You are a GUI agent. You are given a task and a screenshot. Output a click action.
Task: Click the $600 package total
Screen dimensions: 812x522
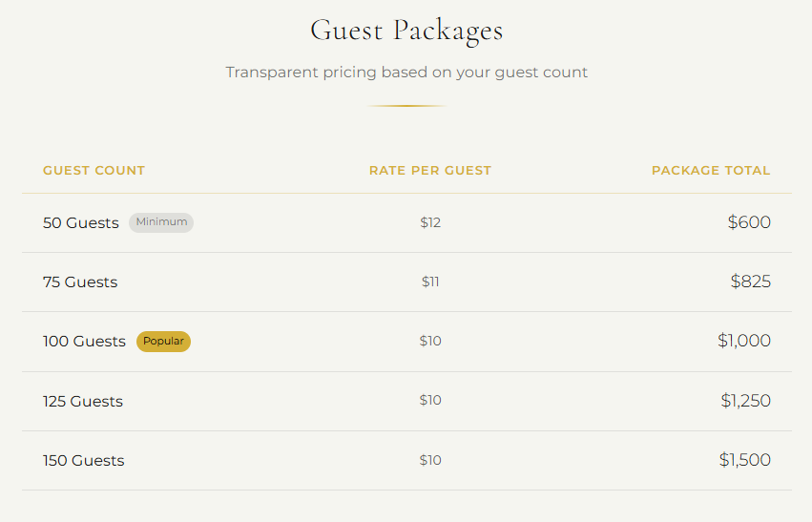point(749,222)
